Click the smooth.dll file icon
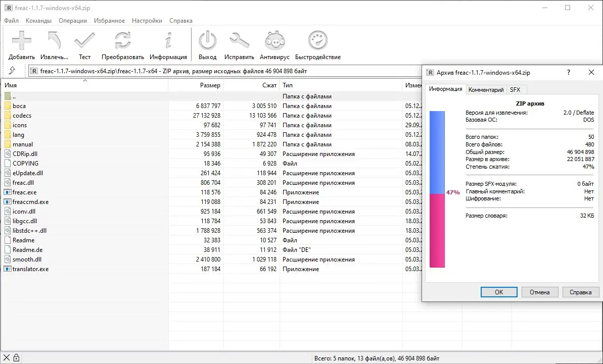Screen dimensions: 603x364 pyautogui.click(x=8, y=259)
